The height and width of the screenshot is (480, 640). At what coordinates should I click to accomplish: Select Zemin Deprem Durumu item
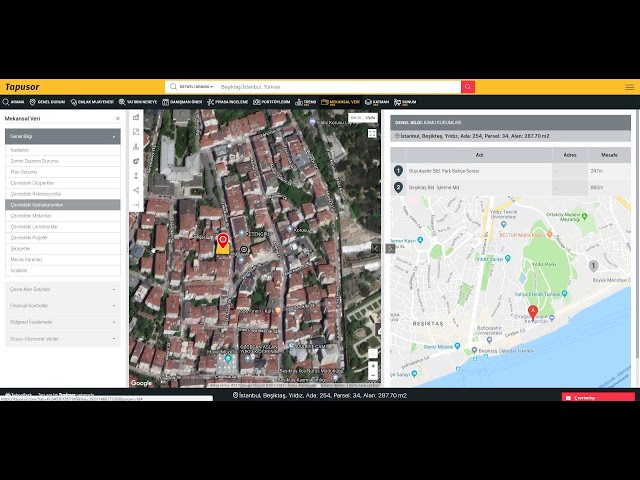click(x=62, y=161)
